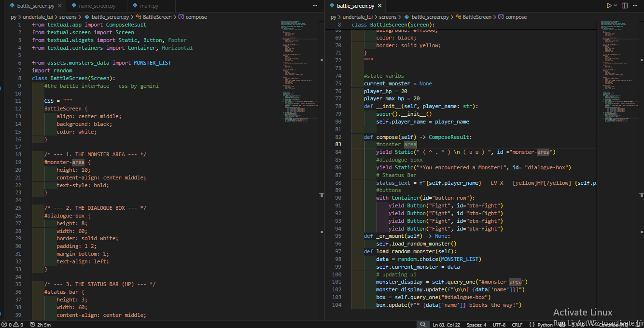644x328 pixels.
Task: Click the split editor right icon
Action: tap(625, 6)
